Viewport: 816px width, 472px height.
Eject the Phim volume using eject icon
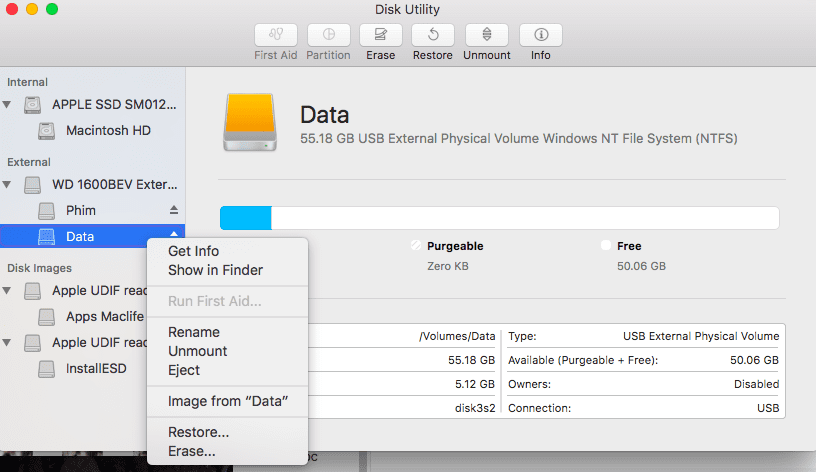174,211
